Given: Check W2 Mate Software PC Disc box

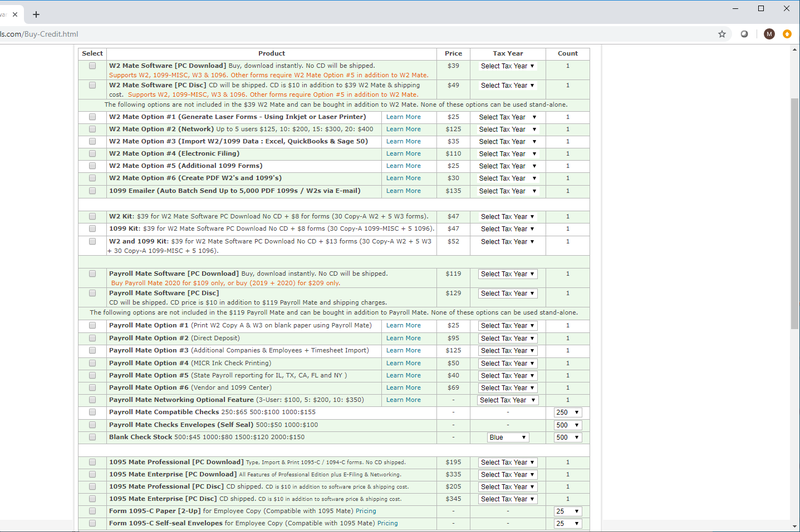Looking at the screenshot, I should [92, 85].
